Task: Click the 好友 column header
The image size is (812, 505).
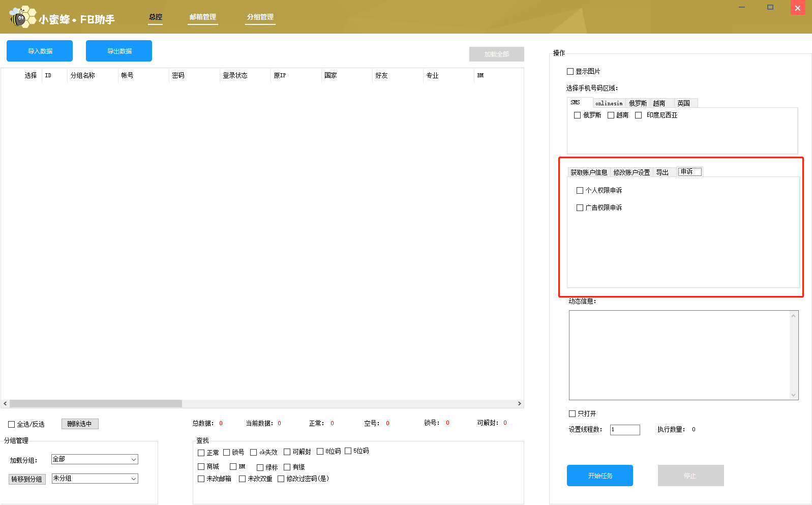Action: [x=398, y=76]
